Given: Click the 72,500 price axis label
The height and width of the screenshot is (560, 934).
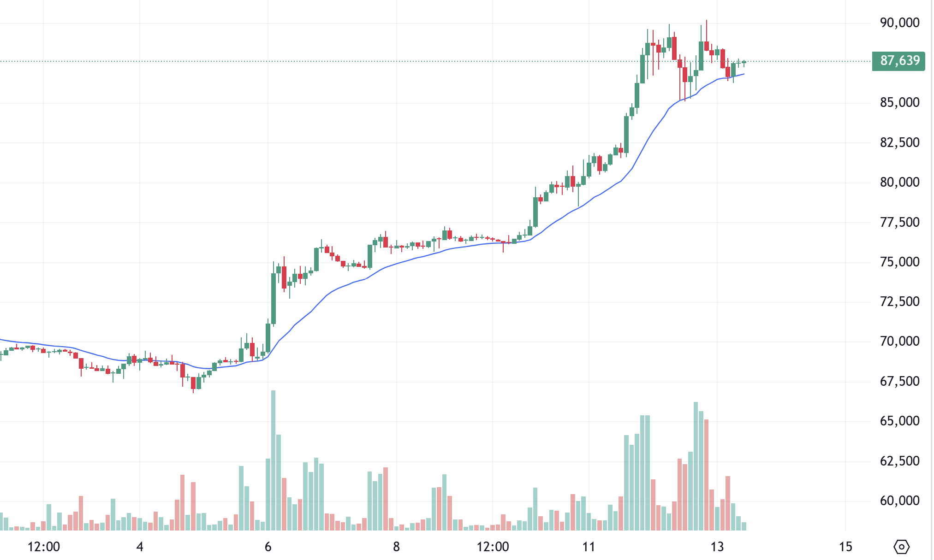Looking at the screenshot, I should click(x=899, y=301).
